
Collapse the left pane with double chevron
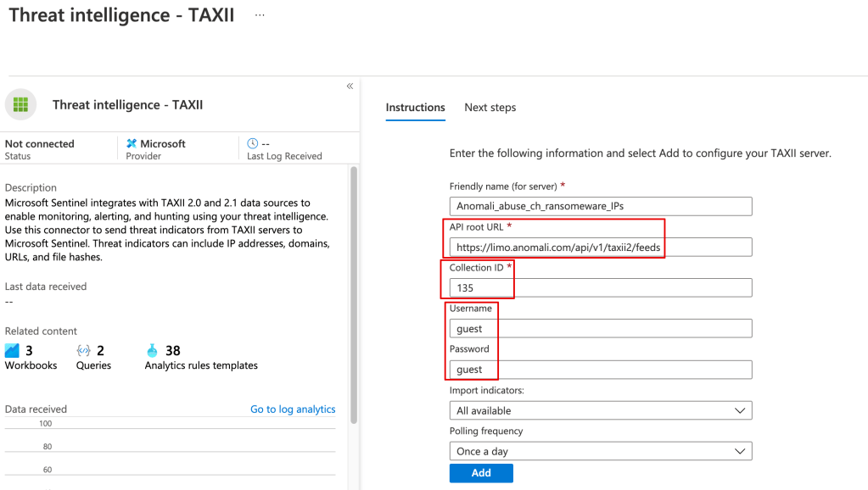click(x=350, y=86)
